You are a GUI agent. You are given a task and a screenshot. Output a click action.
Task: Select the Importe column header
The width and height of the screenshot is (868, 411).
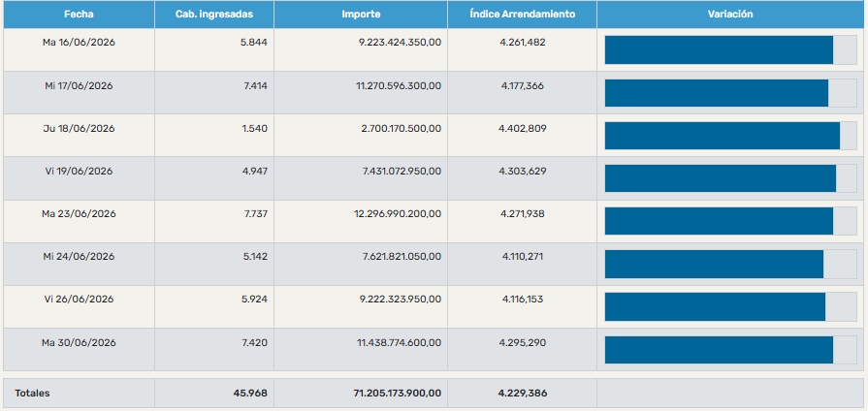[361, 15]
